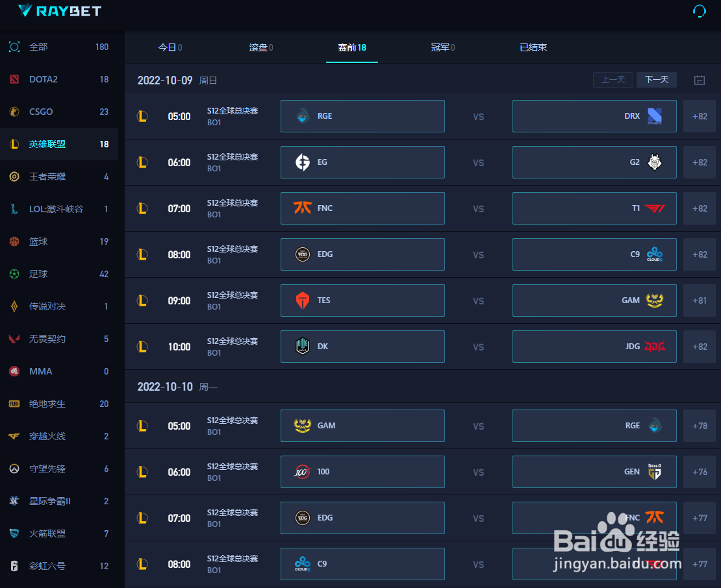
Task: Open the RAYBET logo home link
Action: 60,10
